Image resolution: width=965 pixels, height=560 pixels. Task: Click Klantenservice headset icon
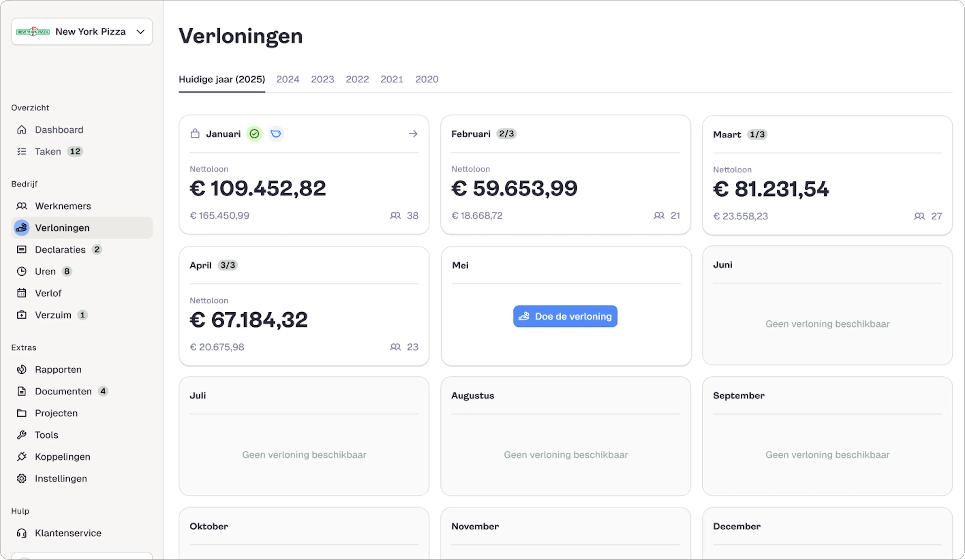coord(22,533)
